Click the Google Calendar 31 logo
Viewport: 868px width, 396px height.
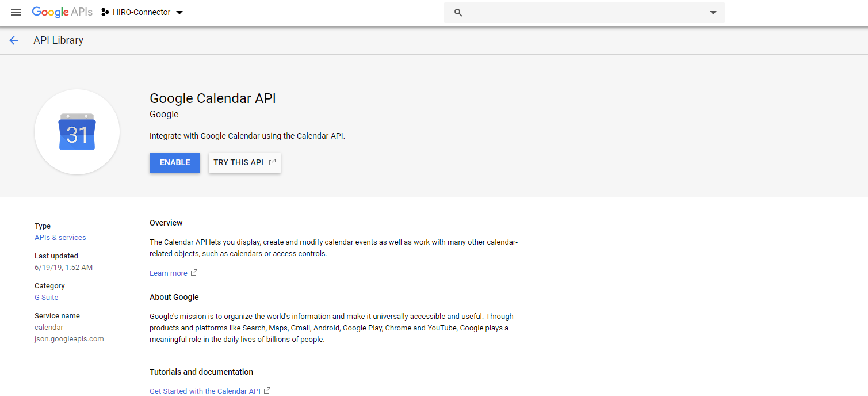click(x=77, y=132)
